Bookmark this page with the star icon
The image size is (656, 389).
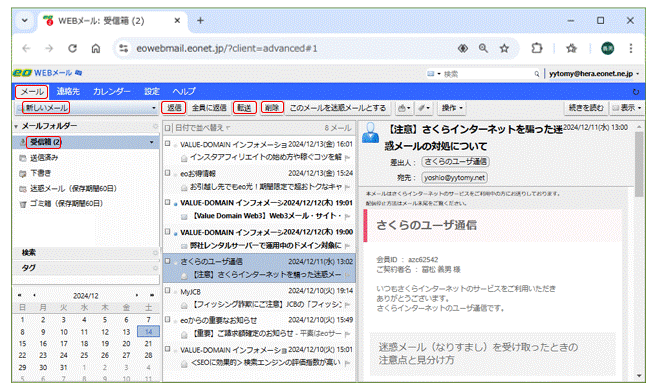(x=504, y=49)
